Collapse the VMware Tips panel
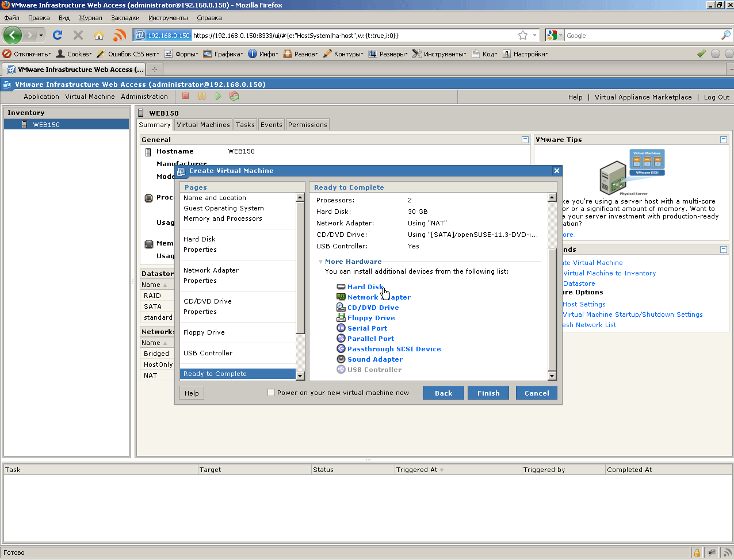The width and height of the screenshot is (734, 560). click(x=724, y=140)
